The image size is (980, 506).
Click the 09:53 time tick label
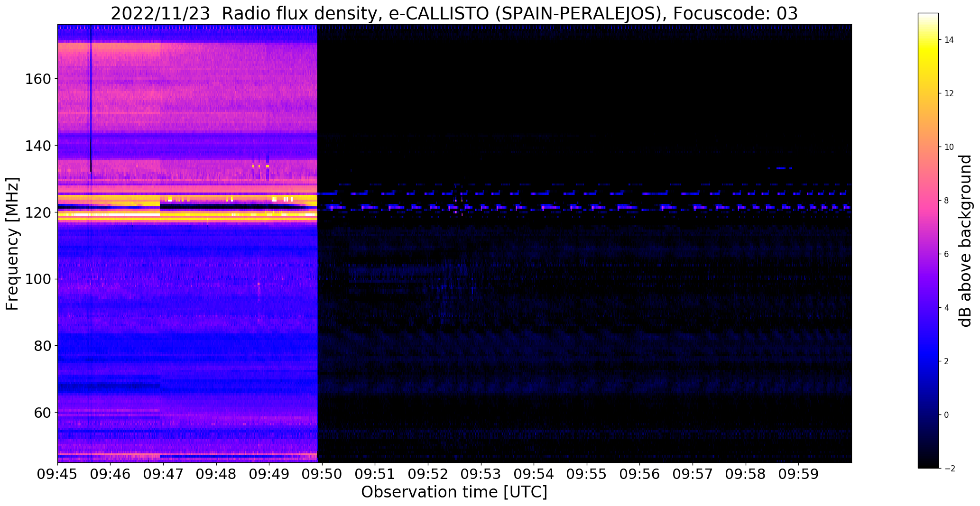click(x=481, y=474)
